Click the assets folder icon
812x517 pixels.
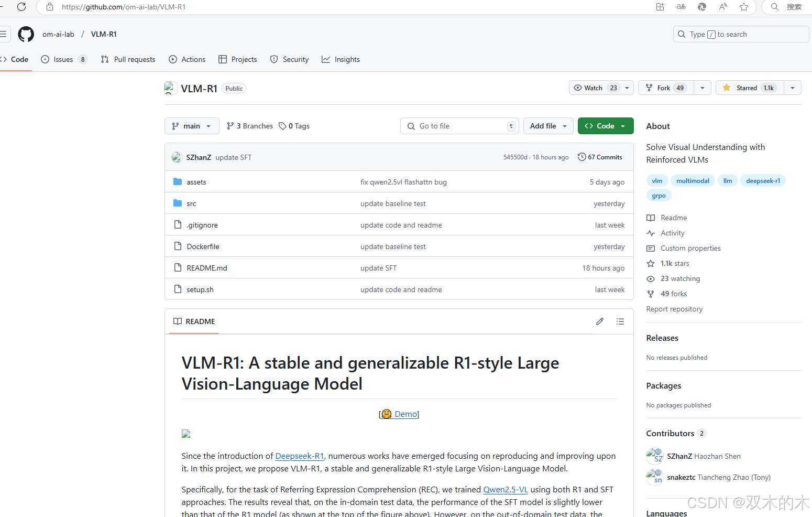[x=178, y=182]
